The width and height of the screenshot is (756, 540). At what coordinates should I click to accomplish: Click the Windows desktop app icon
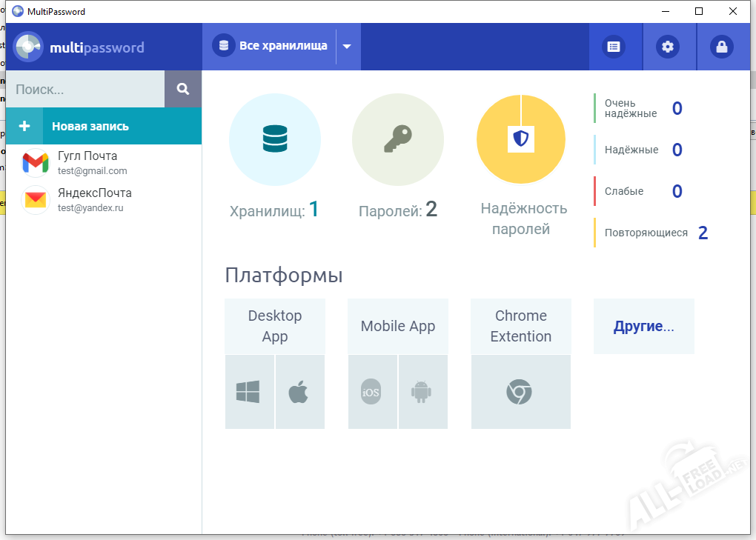(248, 392)
